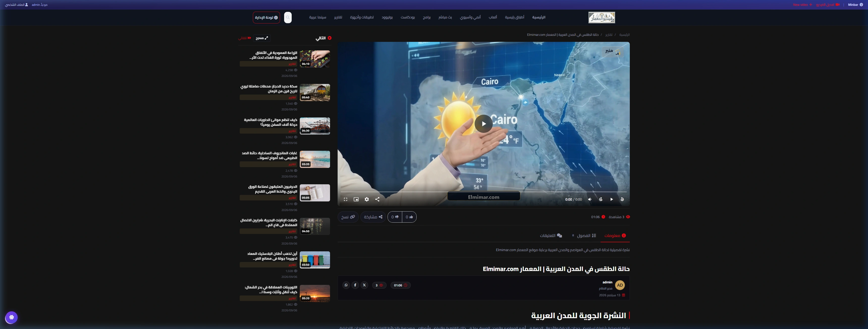This screenshot has width=868, height=329.
Task: Open بودكاست menu item
Action: pos(408,17)
